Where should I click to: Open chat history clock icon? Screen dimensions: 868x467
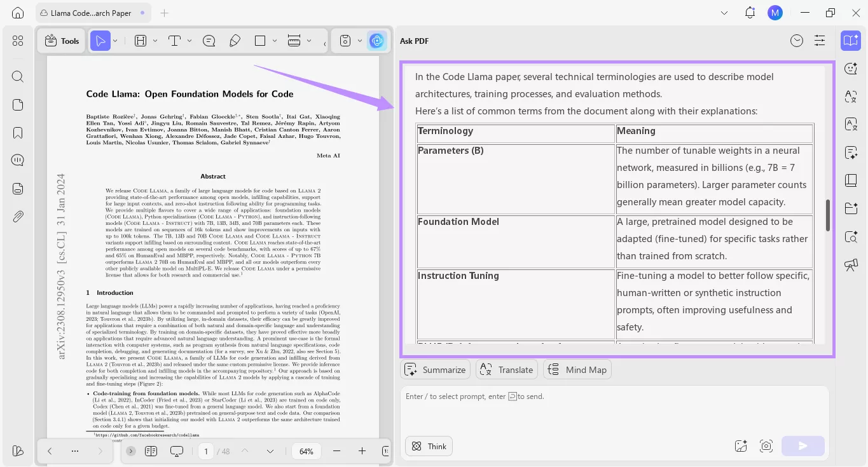click(x=797, y=41)
